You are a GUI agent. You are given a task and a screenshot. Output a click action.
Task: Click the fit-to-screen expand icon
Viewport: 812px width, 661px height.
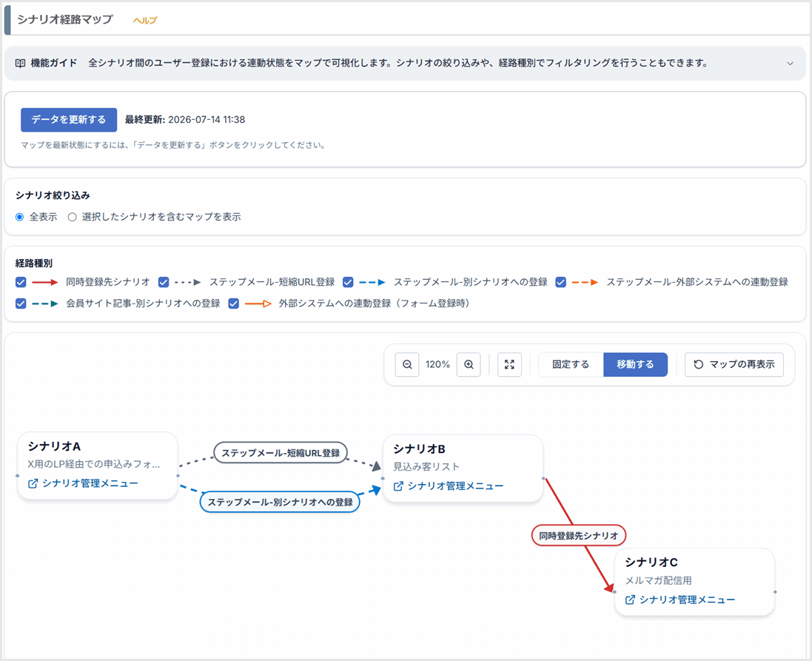[509, 365]
